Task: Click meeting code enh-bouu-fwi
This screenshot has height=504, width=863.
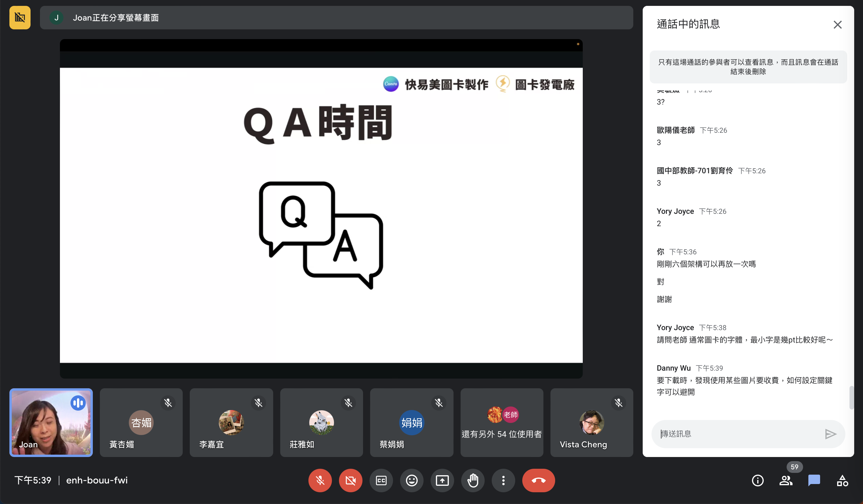Action: point(97,481)
